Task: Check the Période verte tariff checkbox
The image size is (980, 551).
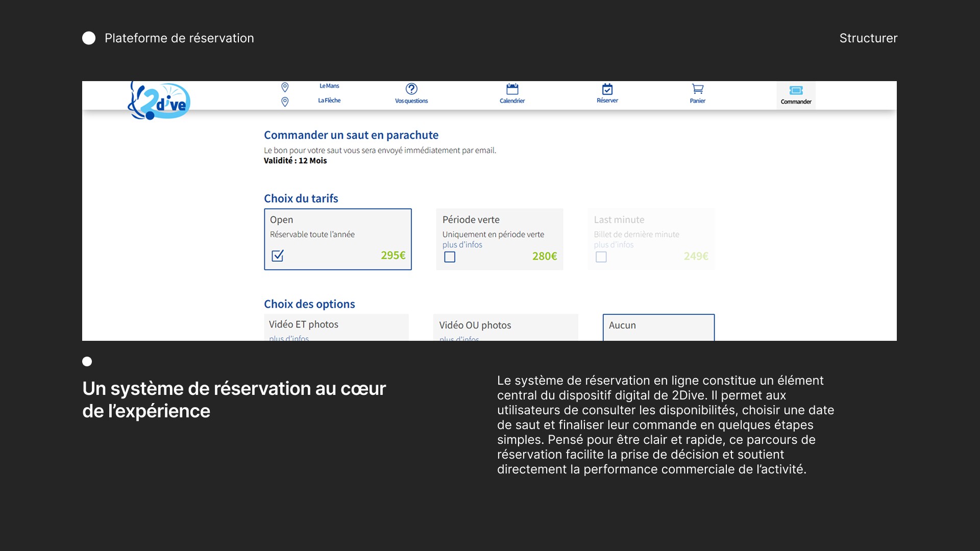Action: pos(450,257)
